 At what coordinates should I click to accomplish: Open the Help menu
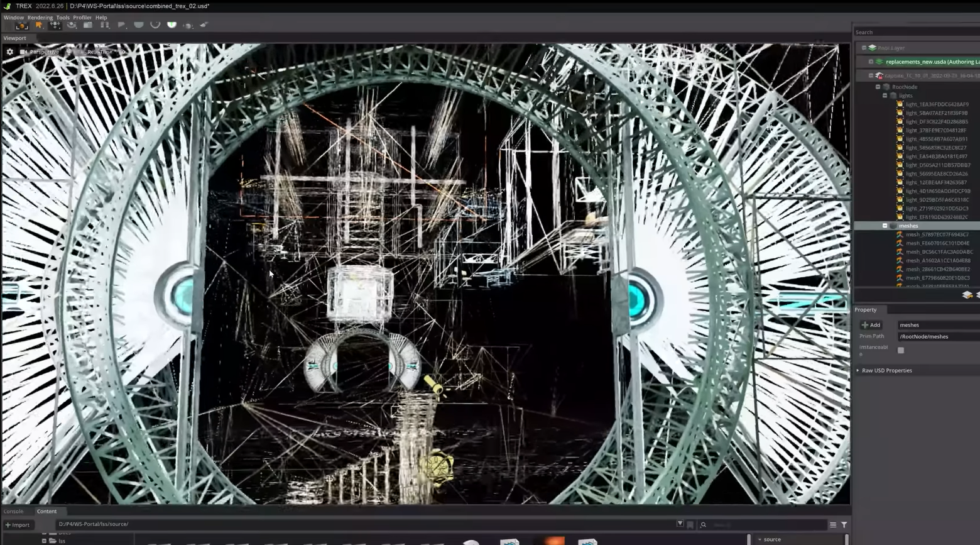point(101,18)
